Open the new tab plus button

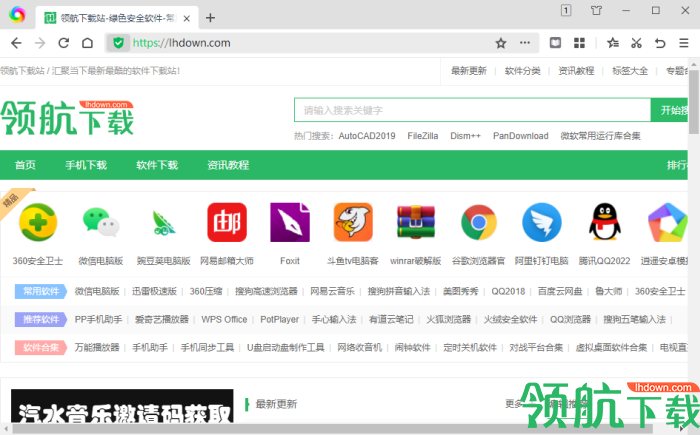(x=210, y=18)
